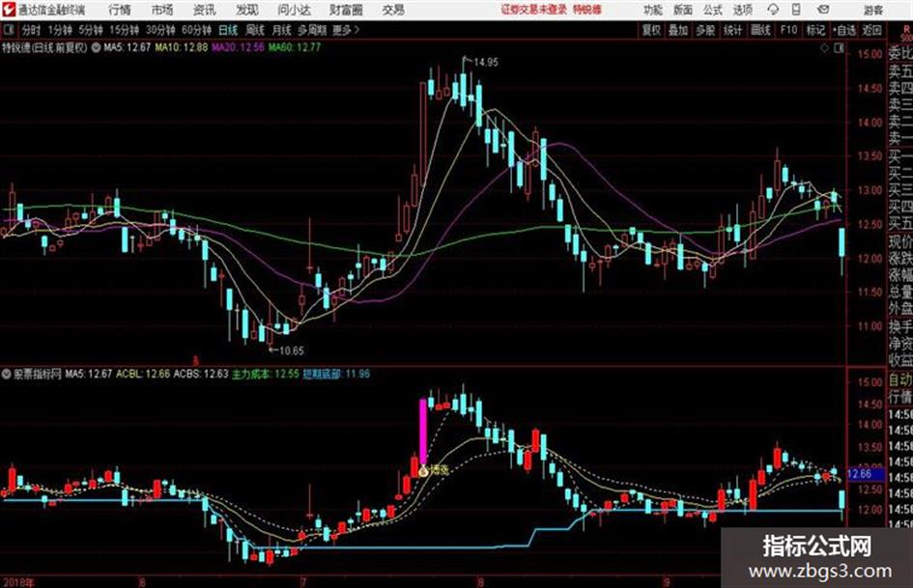Screen dimensions: 913x588
Task: Expand sub-chart 股票指标网 indicator dropdown
Action: point(7,374)
